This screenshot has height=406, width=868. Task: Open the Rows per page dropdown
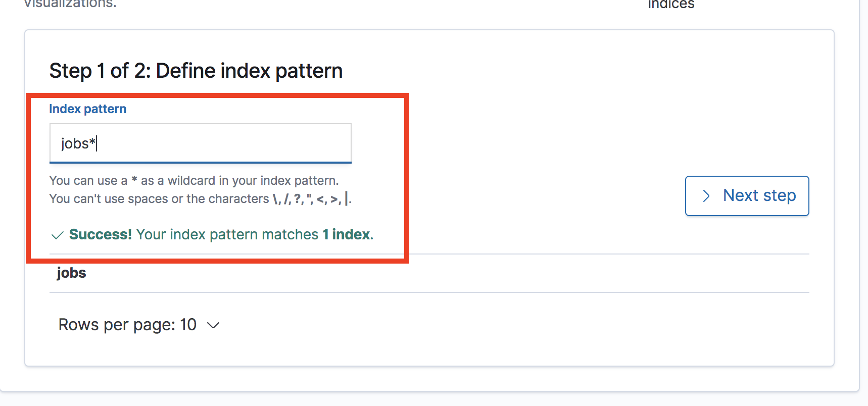coord(139,325)
